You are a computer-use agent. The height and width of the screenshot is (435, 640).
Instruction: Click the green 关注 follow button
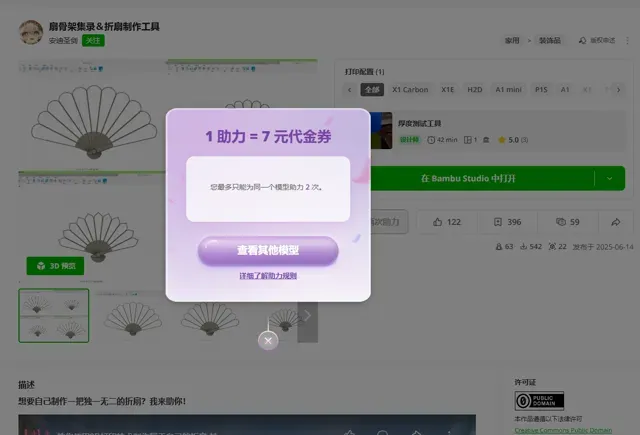point(93,40)
